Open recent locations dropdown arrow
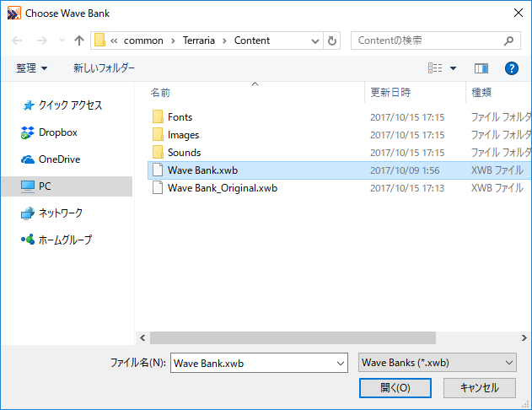 [x=62, y=40]
